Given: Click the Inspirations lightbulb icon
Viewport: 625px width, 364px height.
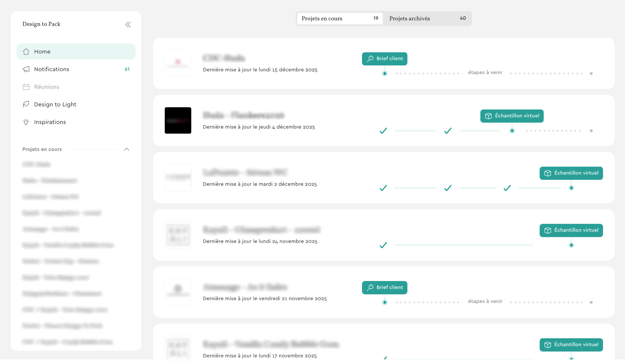Looking at the screenshot, I should click(26, 122).
